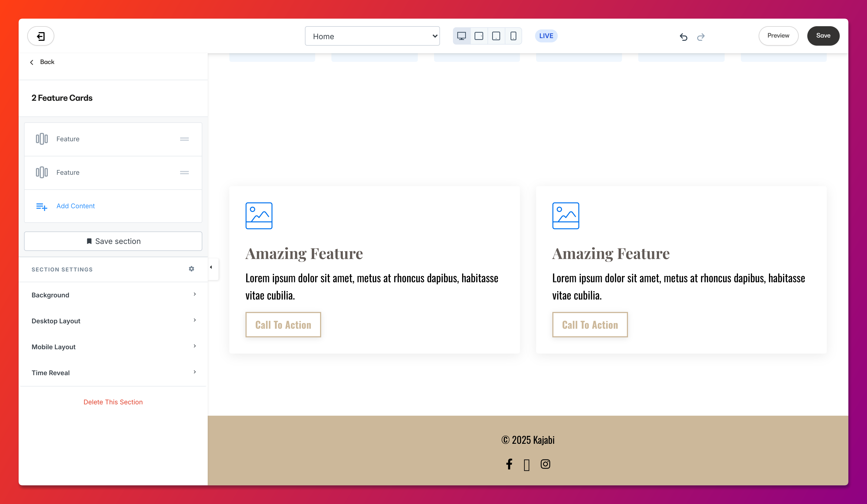Click SECTION SETTINGS header label

(x=62, y=269)
